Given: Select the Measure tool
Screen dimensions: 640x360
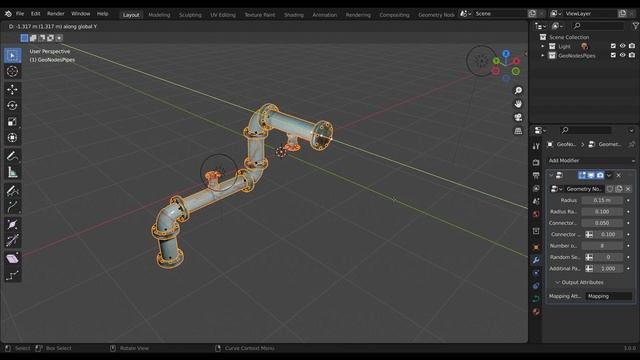Looking at the screenshot, I should click(x=12, y=172).
